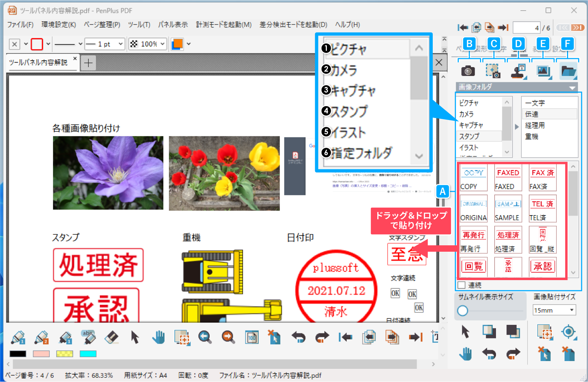This screenshot has height=382, width=588.
Task: Click the magnifier with blue left arrow
Action: click(205, 337)
